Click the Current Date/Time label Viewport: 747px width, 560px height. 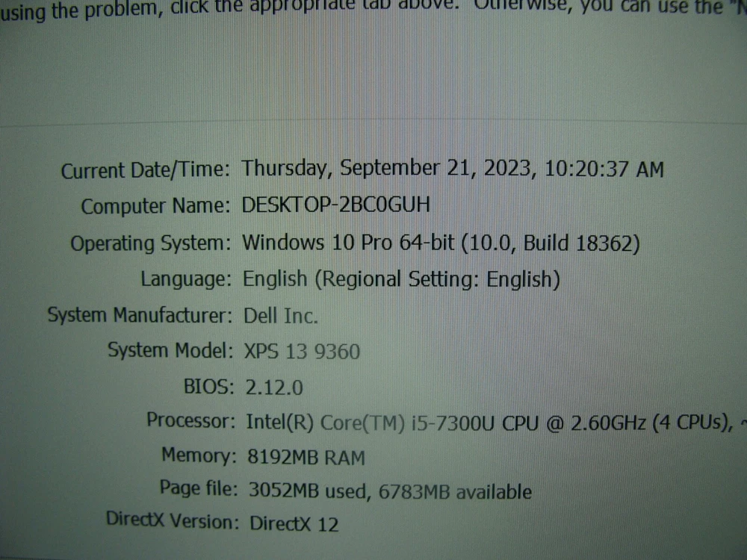[x=146, y=171]
